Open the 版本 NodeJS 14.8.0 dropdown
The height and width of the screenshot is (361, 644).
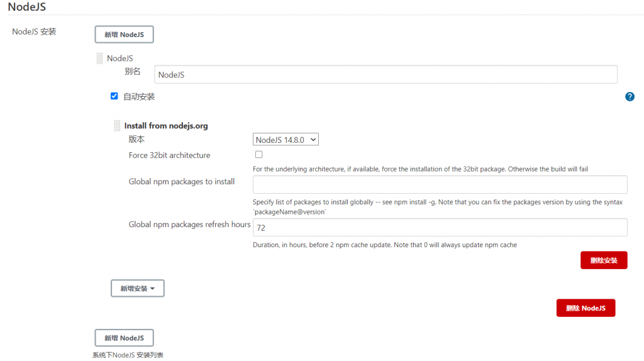click(x=286, y=140)
